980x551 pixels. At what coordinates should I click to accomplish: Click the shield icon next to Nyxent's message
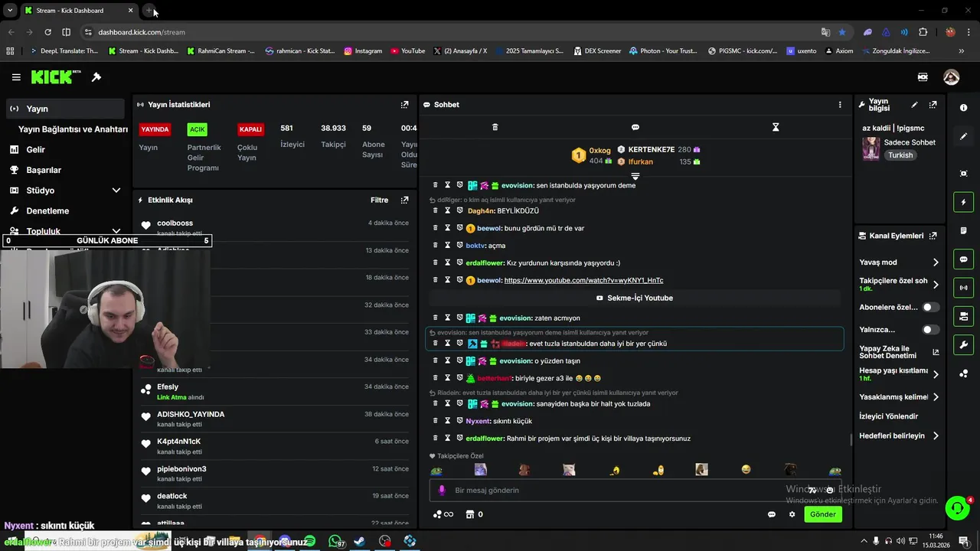coord(459,421)
